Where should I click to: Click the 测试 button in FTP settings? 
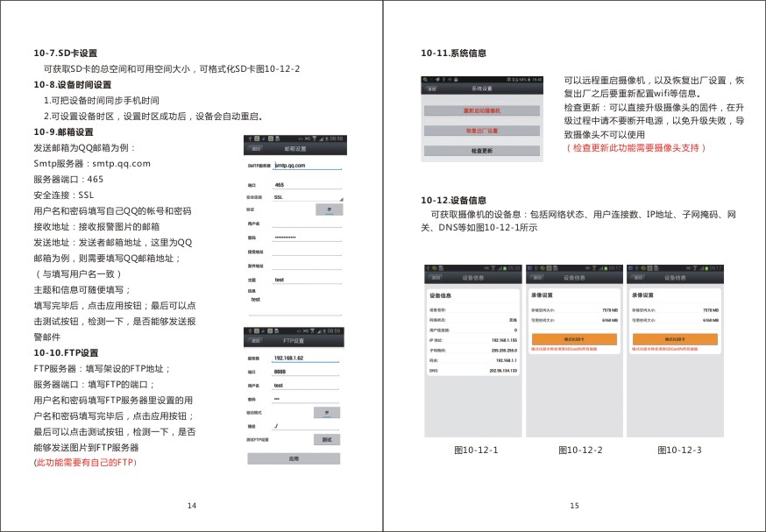coord(327,440)
